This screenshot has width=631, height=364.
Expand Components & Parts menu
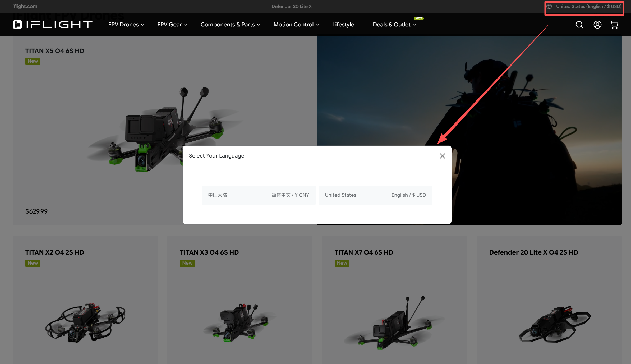coord(230,25)
